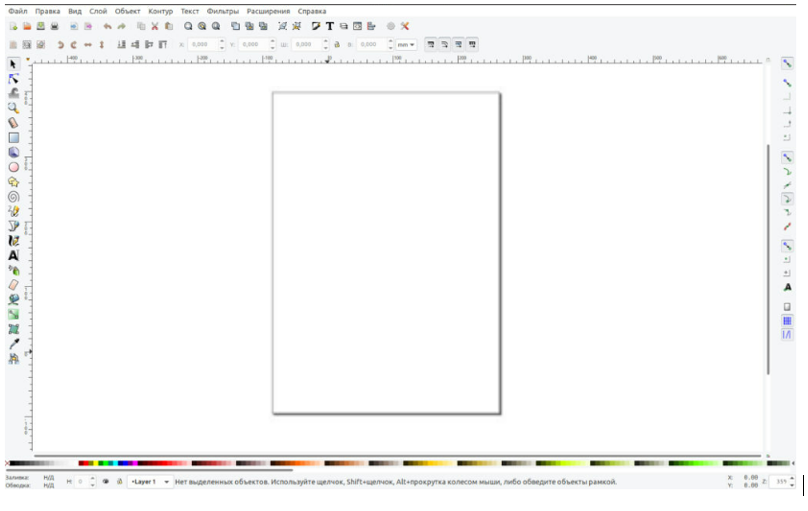Click the Save document icon

pyautogui.click(x=41, y=26)
